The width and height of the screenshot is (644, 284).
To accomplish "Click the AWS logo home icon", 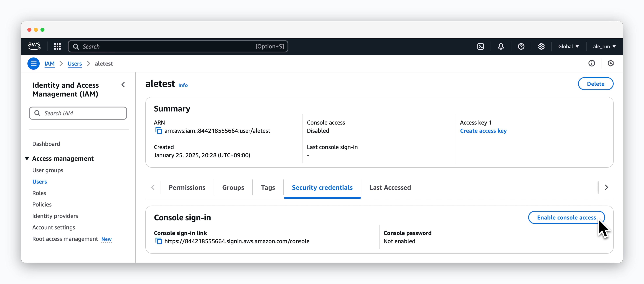I will (34, 46).
